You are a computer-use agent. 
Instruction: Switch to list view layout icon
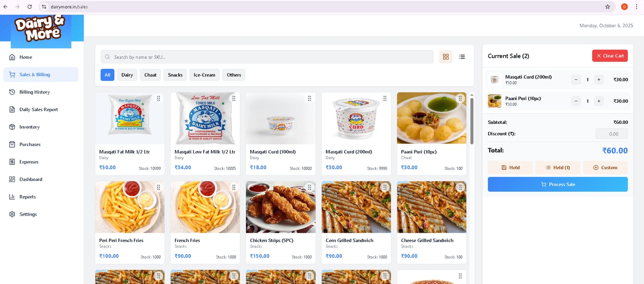tap(462, 57)
